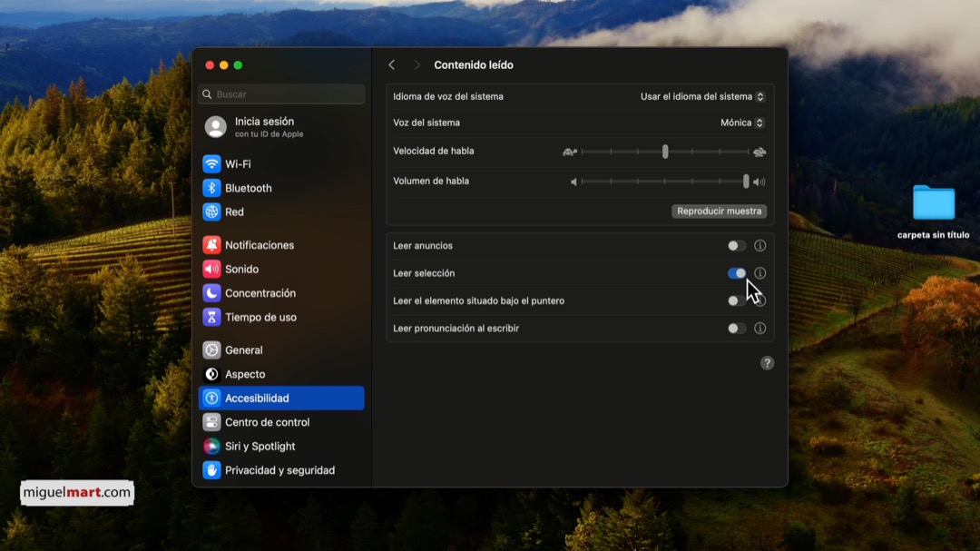Open the Voz del sistema dropdown showing Mónica
Viewport: 980px width, 551px height.
pos(741,123)
